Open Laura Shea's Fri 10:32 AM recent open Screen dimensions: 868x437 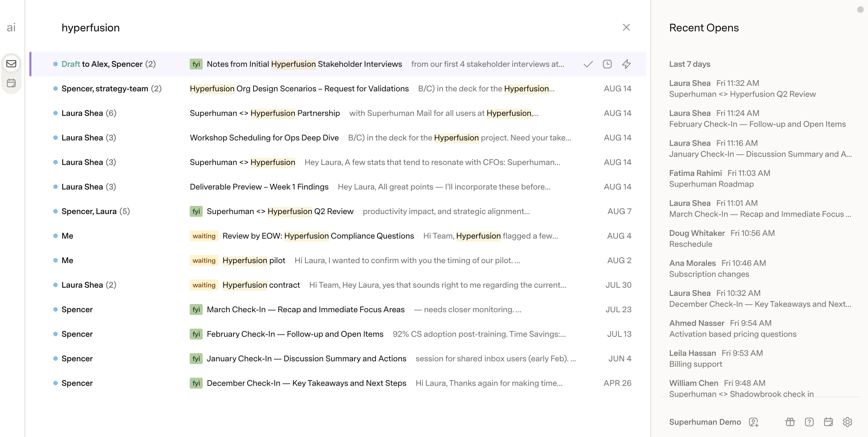pos(760,299)
